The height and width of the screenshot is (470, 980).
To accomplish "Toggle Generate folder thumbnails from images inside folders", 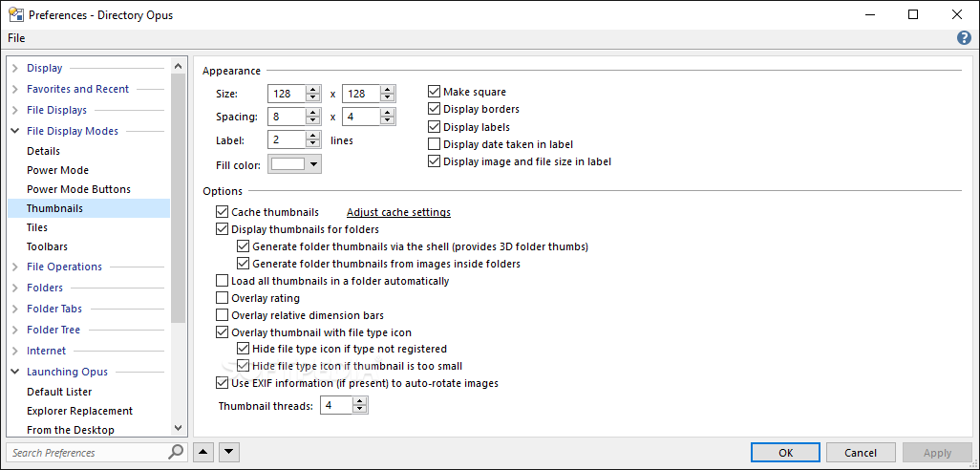I will pyautogui.click(x=244, y=264).
